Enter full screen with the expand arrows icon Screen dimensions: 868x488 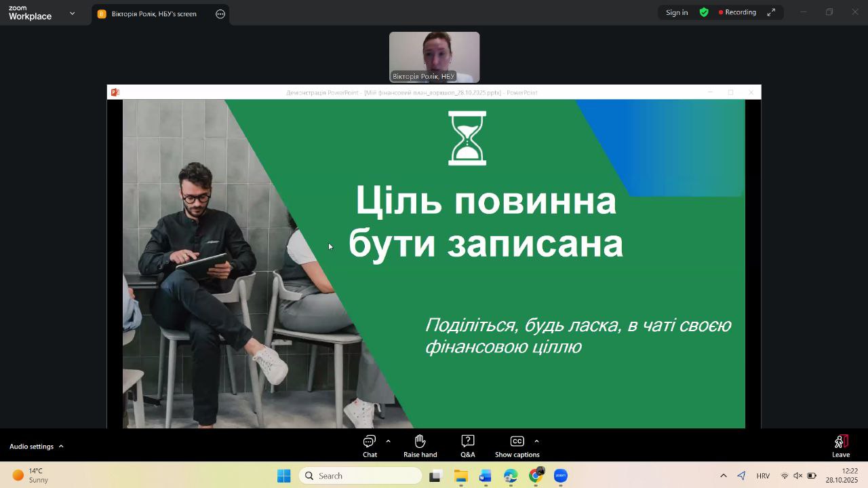[771, 12]
